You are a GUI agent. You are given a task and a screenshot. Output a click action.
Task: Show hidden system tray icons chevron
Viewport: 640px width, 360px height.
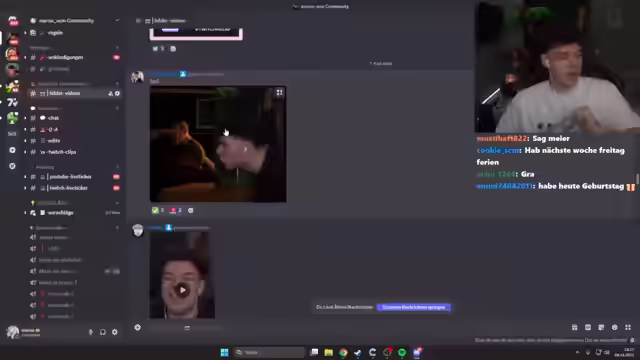pos(577,352)
